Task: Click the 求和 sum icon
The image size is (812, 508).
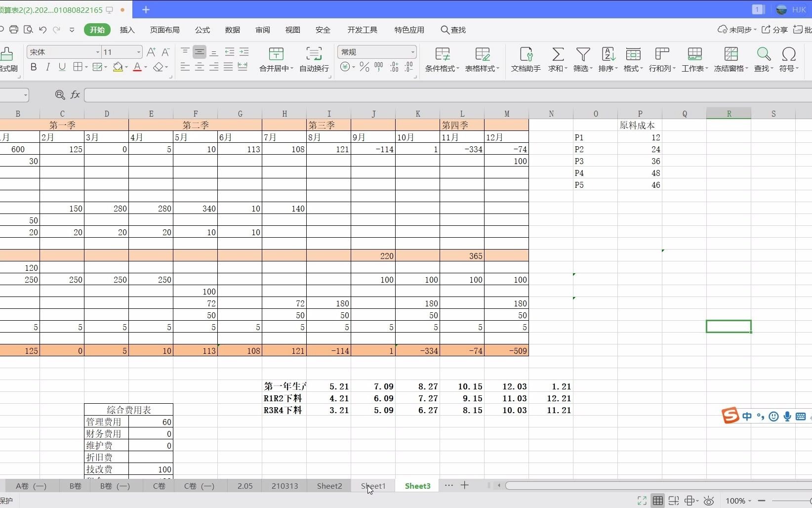Action: 558,54
